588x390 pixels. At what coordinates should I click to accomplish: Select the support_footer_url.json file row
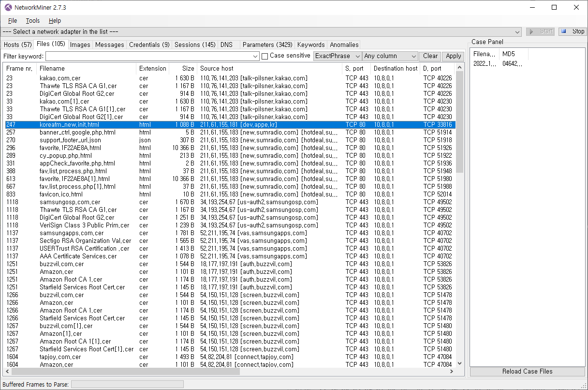click(230, 140)
